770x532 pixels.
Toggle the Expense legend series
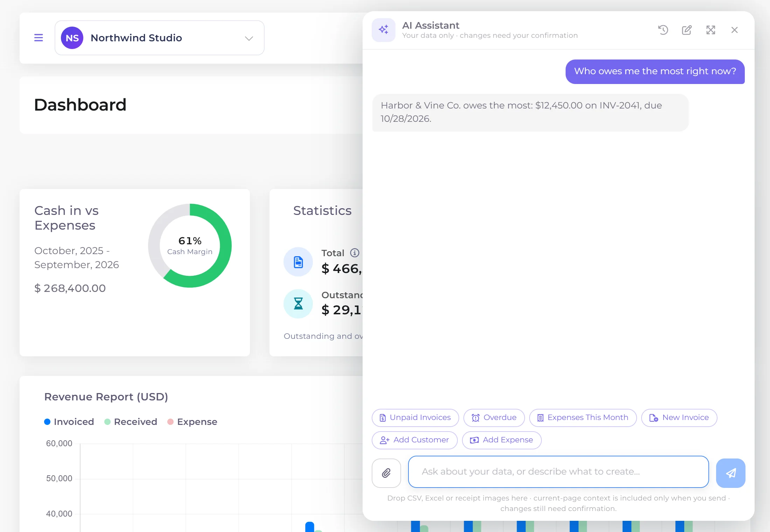click(192, 422)
